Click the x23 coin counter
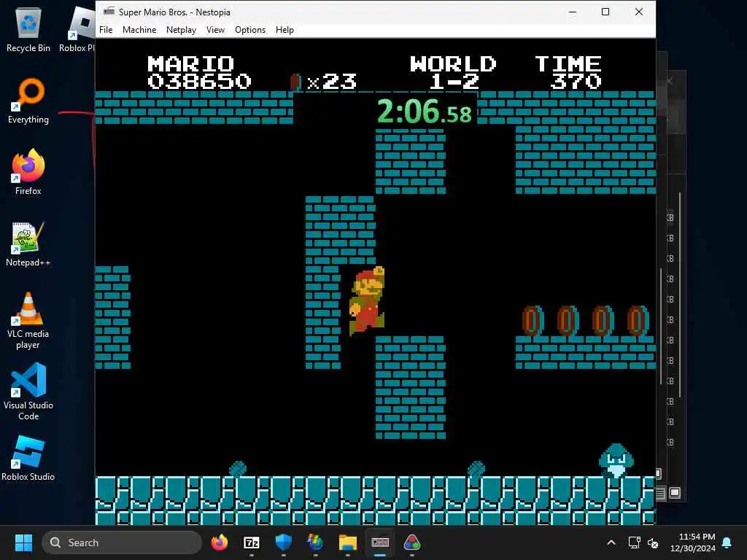The height and width of the screenshot is (560, 747). (324, 82)
